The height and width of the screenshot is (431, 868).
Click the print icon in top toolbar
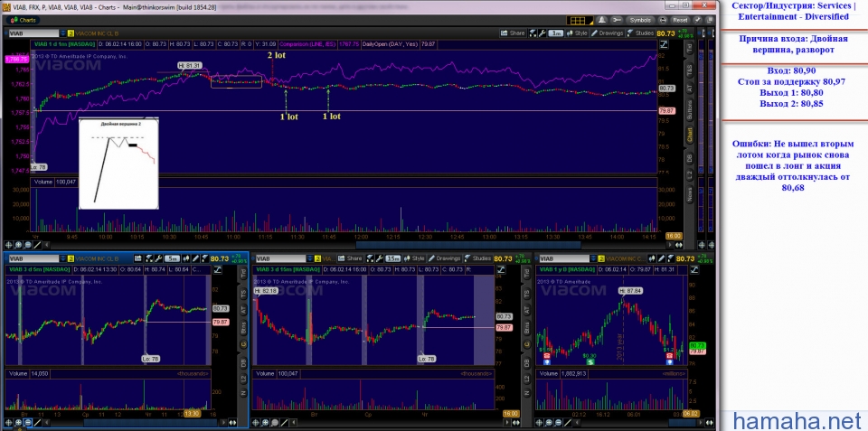tap(663, 21)
